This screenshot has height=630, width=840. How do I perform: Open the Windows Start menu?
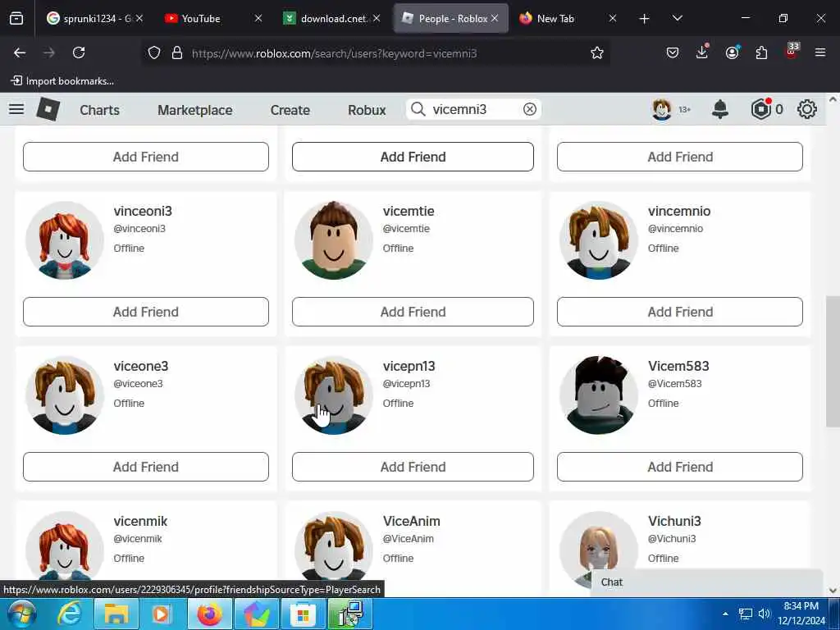[x=21, y=614]
